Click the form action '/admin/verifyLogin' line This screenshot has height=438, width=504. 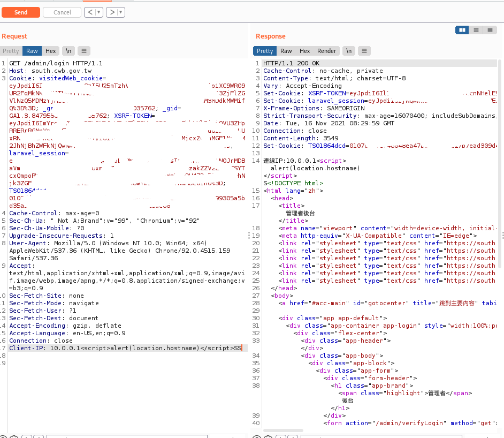pos(410,423)
